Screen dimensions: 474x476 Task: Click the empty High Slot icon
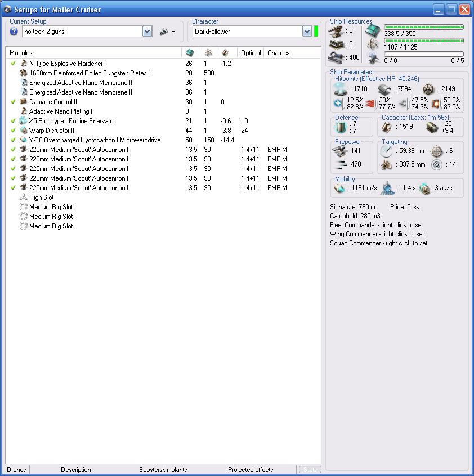tap(24, 197)
